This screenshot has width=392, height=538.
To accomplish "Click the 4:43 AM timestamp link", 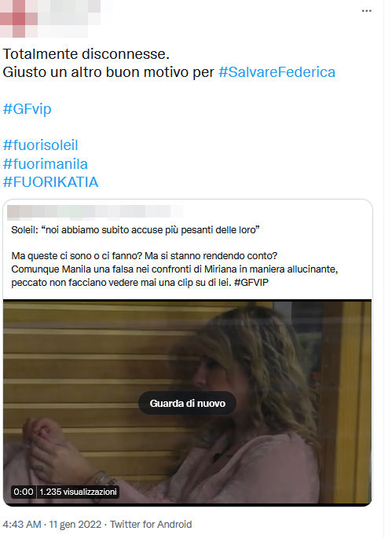I will click(x=22, y=525).
